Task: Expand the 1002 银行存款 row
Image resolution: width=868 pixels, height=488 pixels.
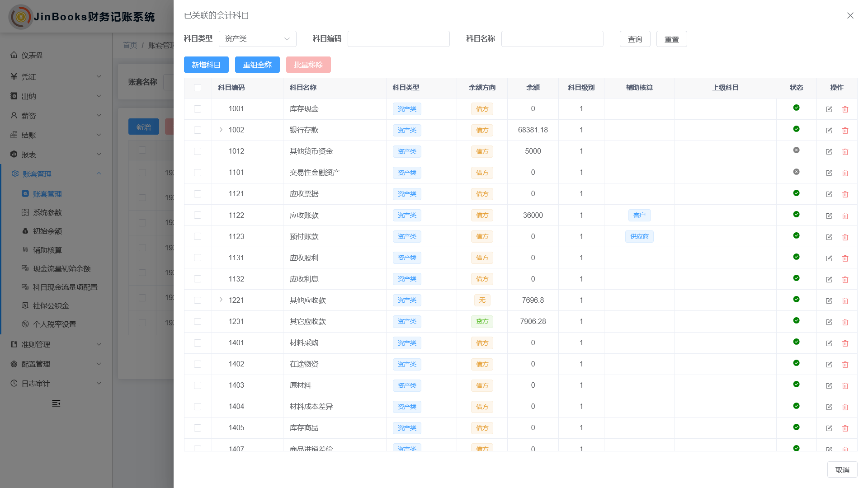Action: coord(221,130)
